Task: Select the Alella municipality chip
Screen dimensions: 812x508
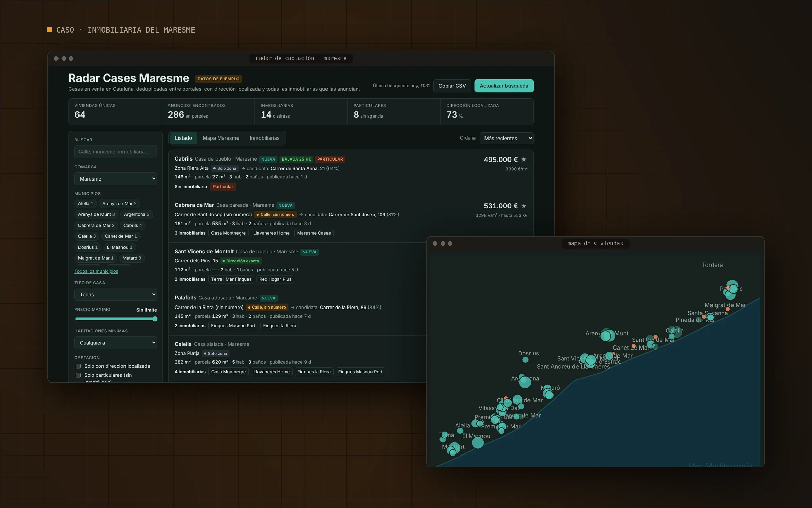Action: click(85, 203)
